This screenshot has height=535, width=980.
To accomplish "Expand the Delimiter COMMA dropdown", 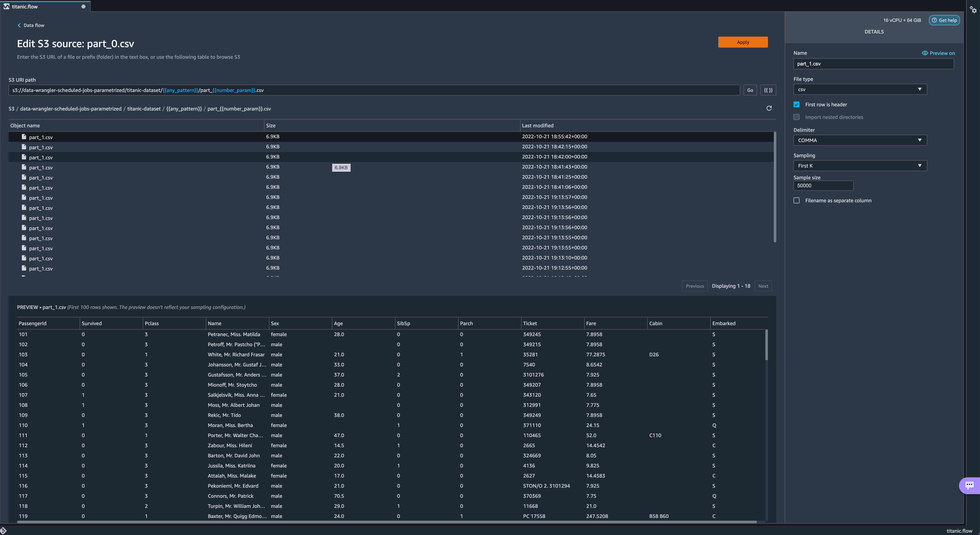I will coord(860,141).
